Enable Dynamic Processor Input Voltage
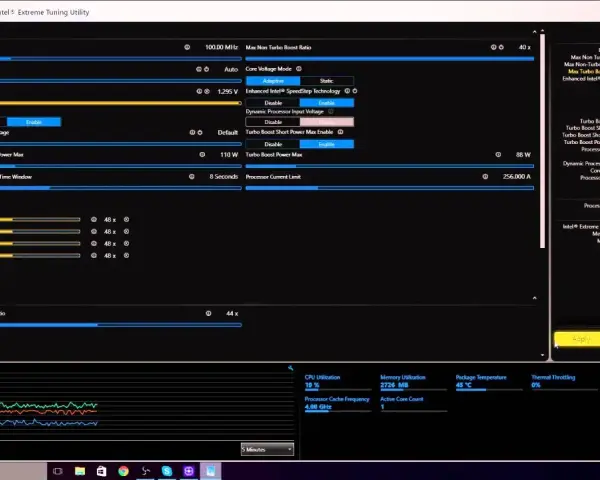The height and width of the screenshot is (480, 600). 327,122
